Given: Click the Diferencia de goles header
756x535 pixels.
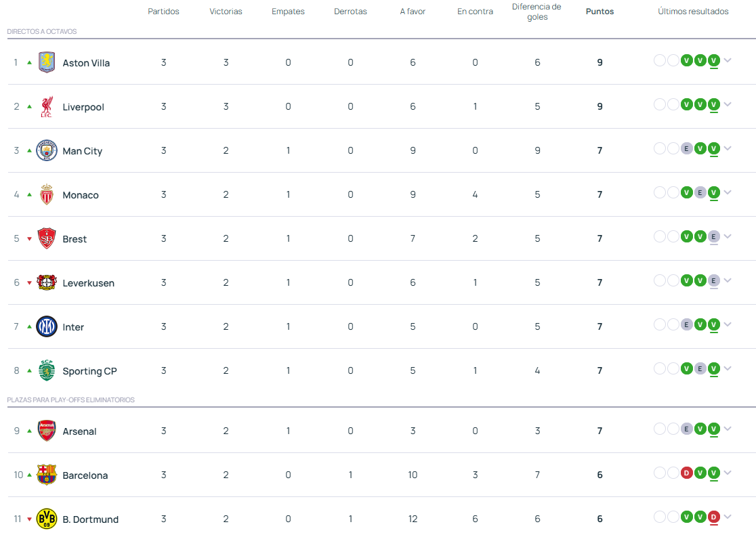Looking at the screenshot, I should (537, 12).
